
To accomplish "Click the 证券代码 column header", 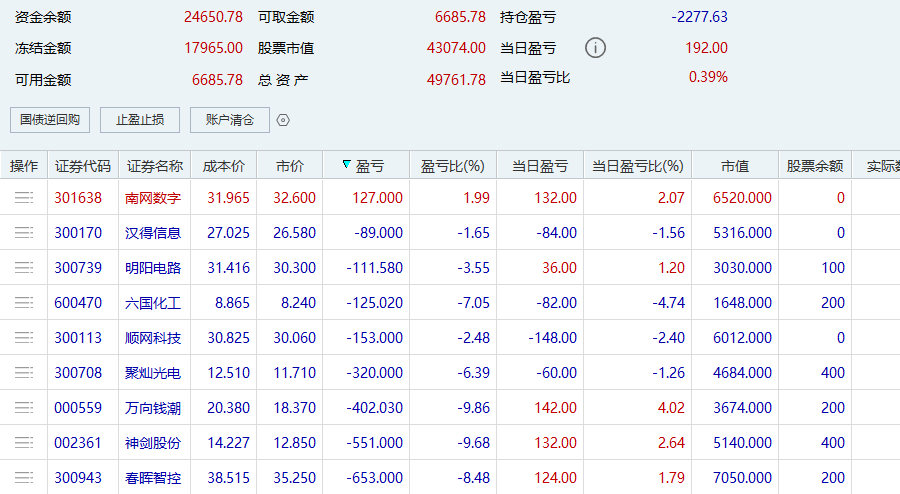I will click(83, 166).
